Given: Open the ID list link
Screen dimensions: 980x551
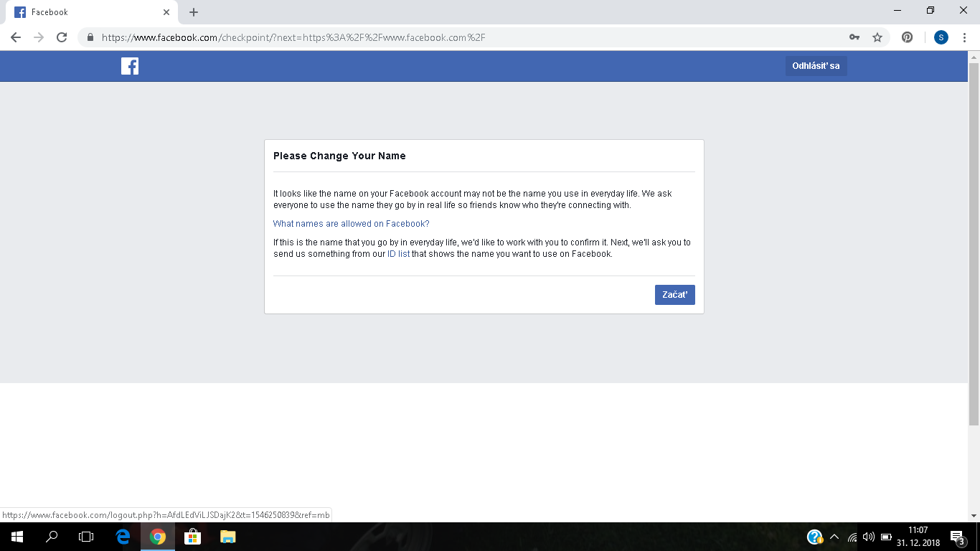Looking at the screenshot, I should pyautogui.click(x=398, y=254).
